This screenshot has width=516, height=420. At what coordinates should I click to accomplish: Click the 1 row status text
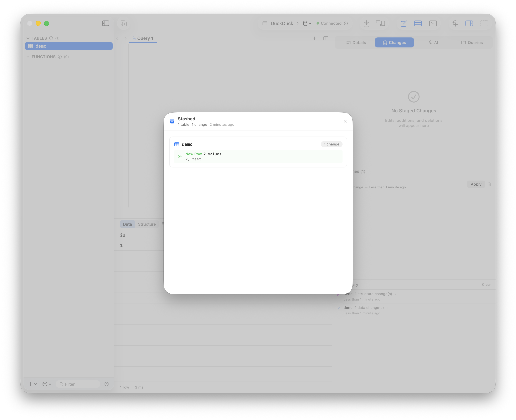click(x=124, y=387)
